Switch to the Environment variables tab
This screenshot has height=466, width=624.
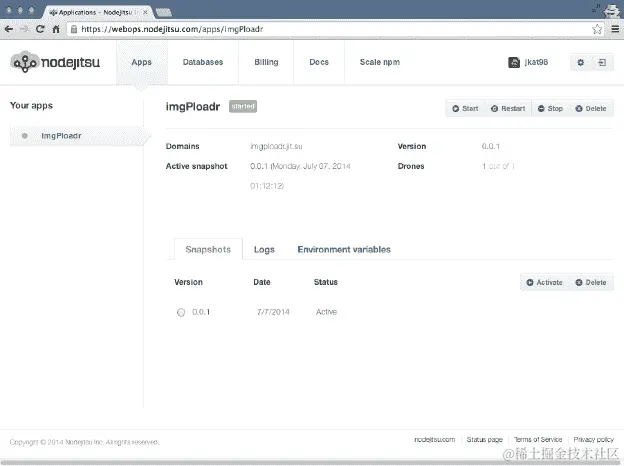click(x=344, y=250)
